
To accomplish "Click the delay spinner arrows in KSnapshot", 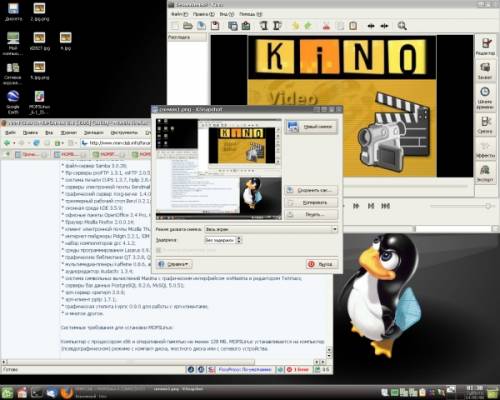I will (x=239, y=240).
